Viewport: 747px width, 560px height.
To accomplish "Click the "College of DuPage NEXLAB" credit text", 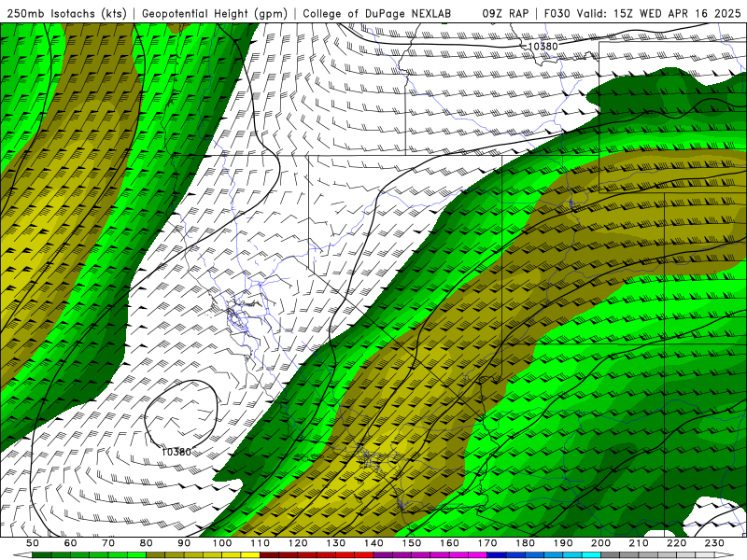I will 377,13.
